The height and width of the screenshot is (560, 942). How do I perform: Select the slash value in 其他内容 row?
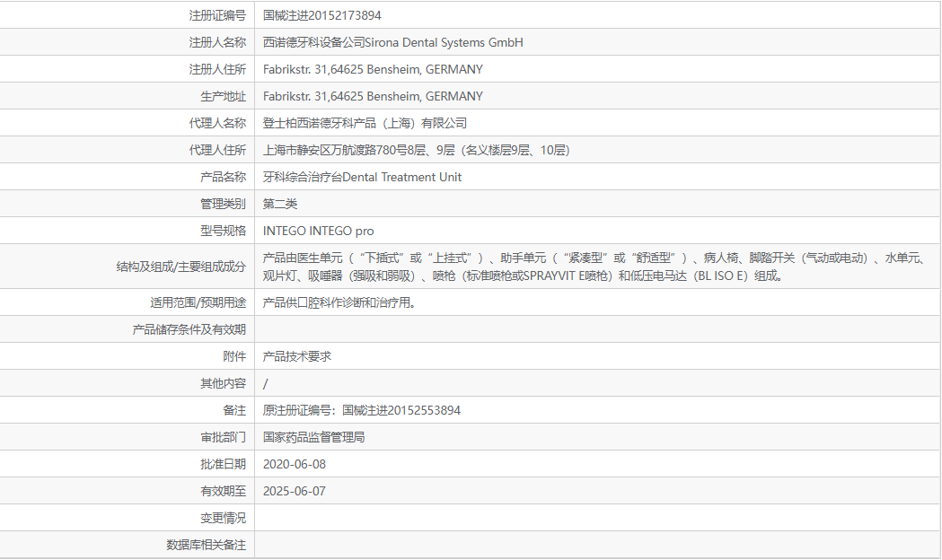coord(266,383)
